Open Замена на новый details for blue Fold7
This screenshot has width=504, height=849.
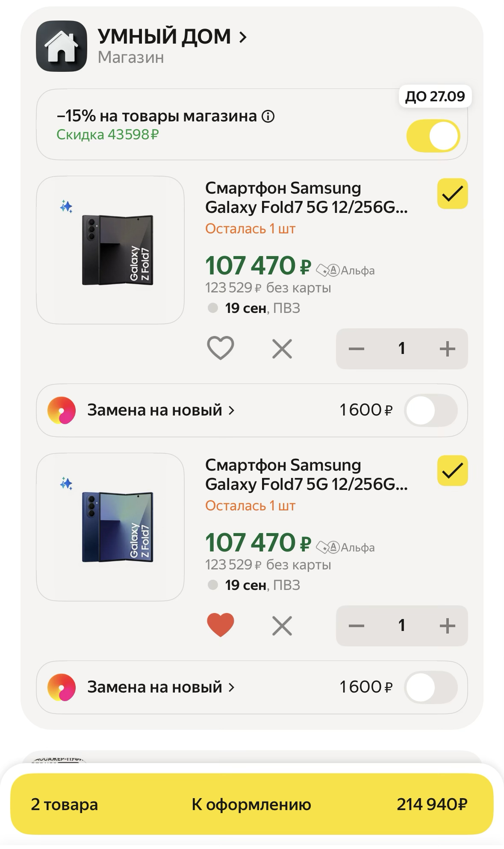161,687
